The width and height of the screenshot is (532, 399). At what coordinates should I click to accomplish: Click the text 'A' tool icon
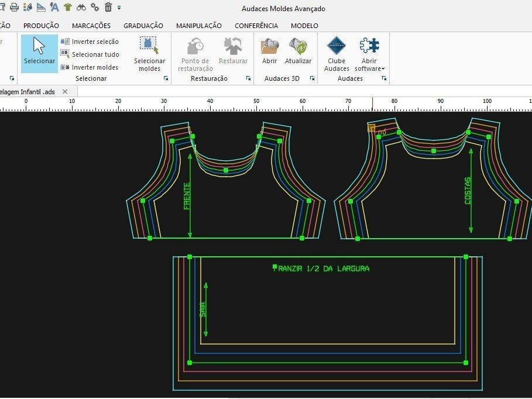(x=54, y=8)
